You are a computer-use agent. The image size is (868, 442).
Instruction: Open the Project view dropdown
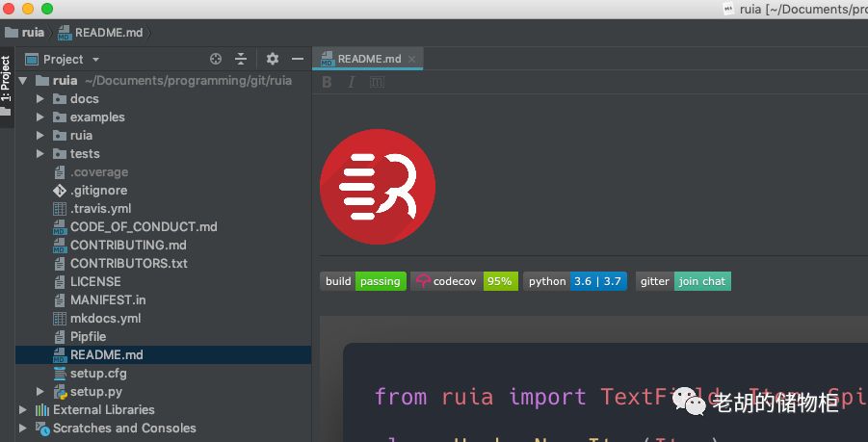[x=95, y=59]
